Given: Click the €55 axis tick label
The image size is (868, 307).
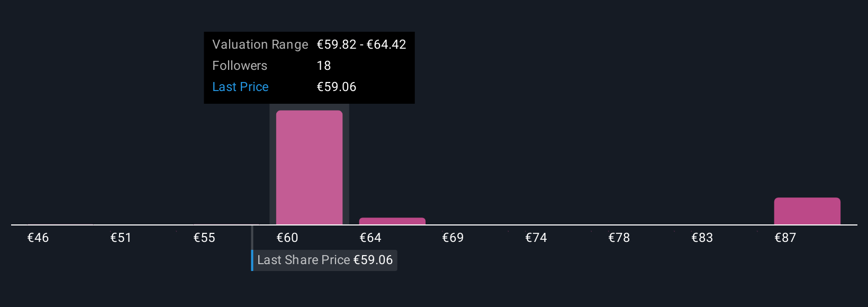Looking at the screenshot, I should click(x=204, y=238).
